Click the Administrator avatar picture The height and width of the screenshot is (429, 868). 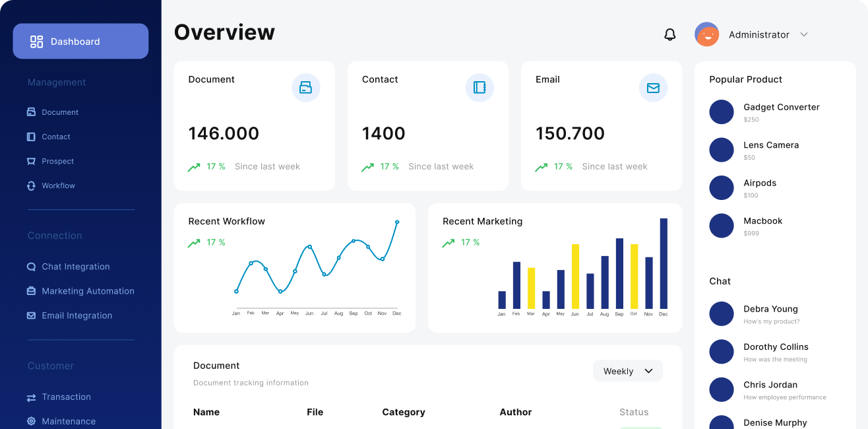(x=706, y=34)
